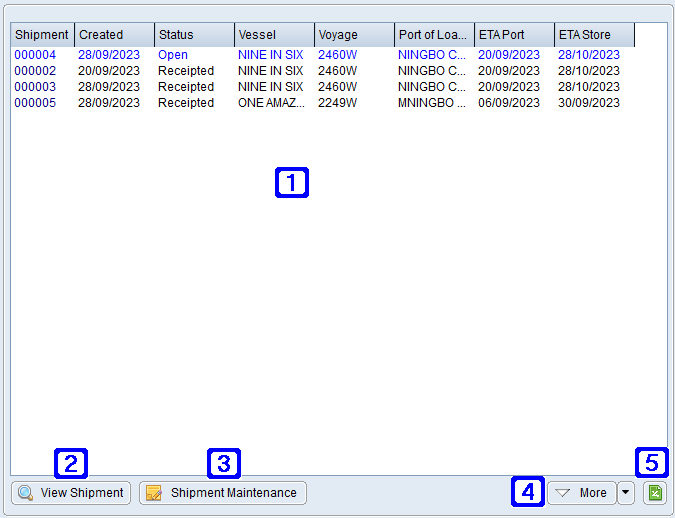Open the View Shipment button
Screen dimensions: 675x518
[71, 493]
